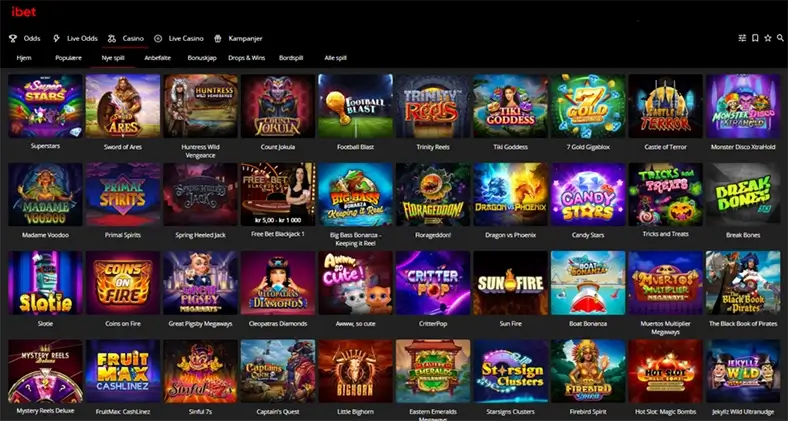Select the Drops & Wins tab

(246, 58)
